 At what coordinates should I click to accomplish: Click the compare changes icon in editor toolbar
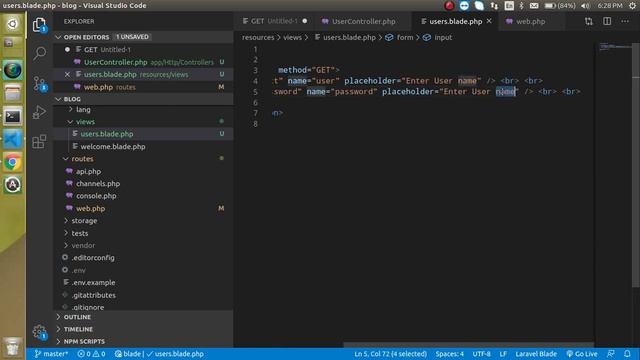pyautogui.click(x=589, y=21)
